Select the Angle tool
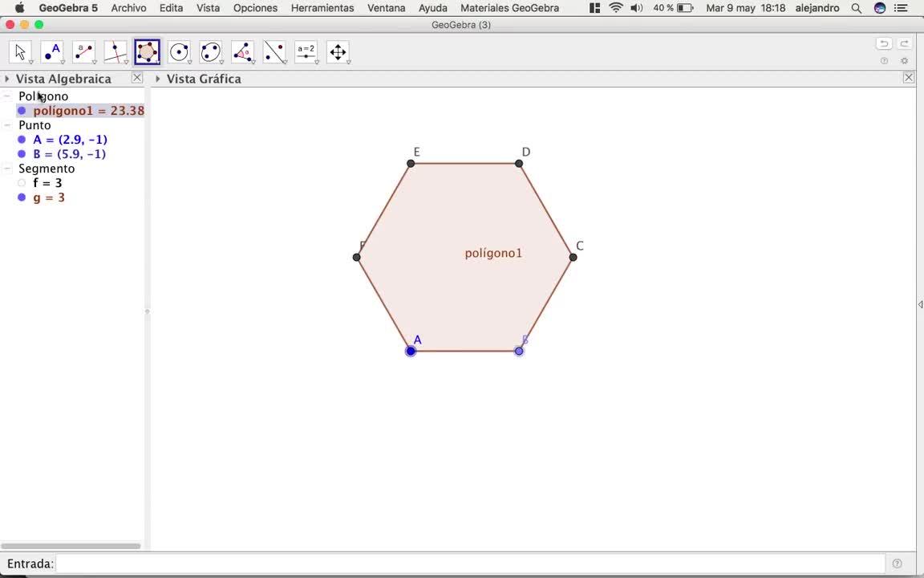Screen dimensions: 924x578 click(x=243, y=52)
